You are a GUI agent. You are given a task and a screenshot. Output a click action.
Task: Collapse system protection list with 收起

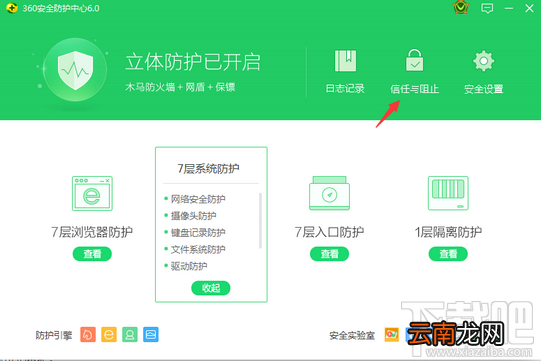click(211, 288)
